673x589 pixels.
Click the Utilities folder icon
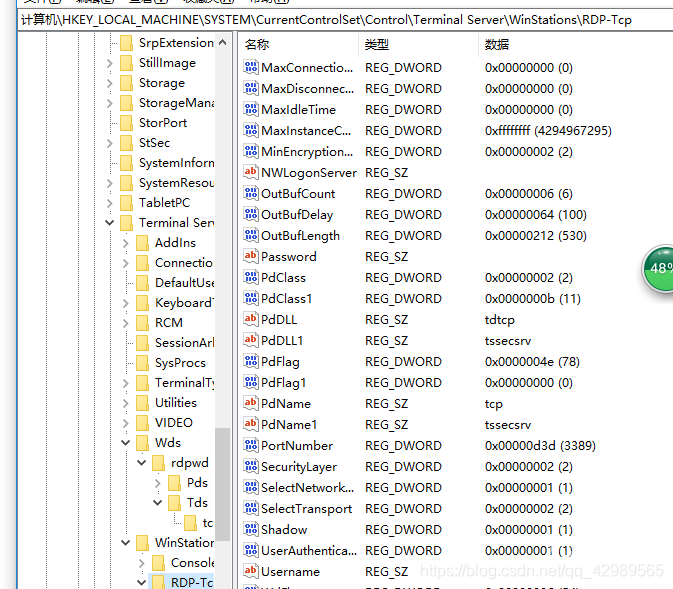(x=142, y=403)
